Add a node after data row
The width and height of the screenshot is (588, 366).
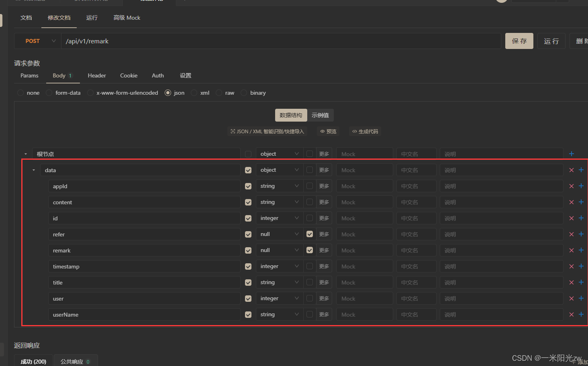click(x=581, y=170)
